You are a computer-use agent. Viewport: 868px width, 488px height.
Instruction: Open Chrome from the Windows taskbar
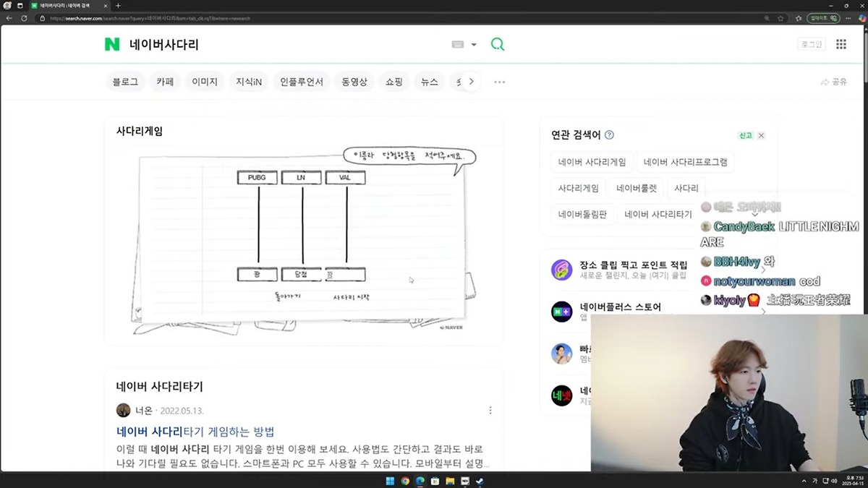point(405,481)
